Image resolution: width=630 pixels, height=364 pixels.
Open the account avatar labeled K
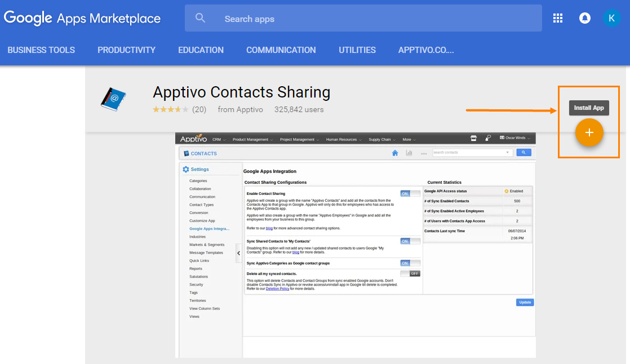[611, 18]
